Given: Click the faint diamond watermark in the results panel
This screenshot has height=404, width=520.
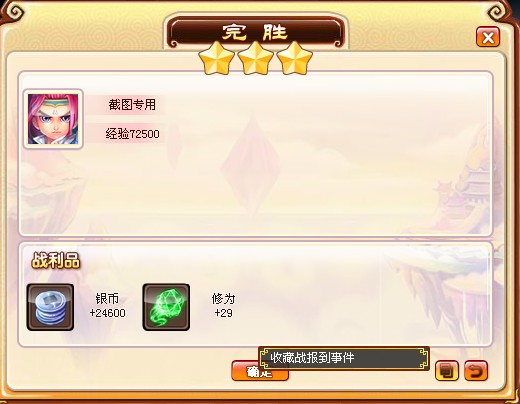Looking at the screenshot, I should pyautogui.click(x=253, y=163).
